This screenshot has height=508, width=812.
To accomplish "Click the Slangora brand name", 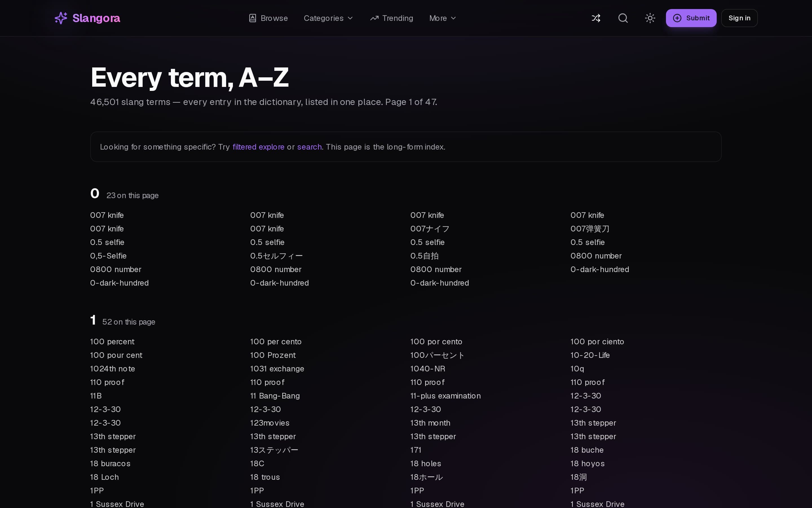I will 96,18.
